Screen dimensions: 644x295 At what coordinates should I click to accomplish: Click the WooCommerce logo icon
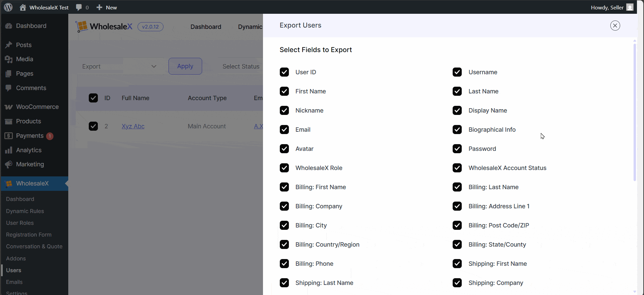click(9, 107)
